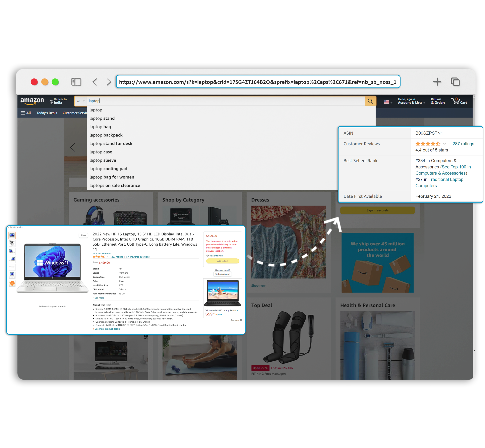Click the location pin next to Deliver to India in the header

pyautogui.click(x=51, y=102)
